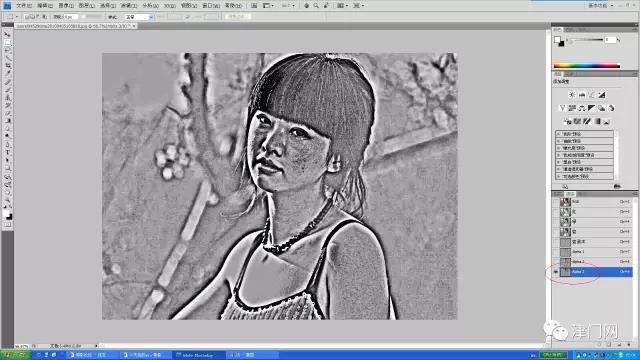Image resolution: width=640 pixels, height=360 pixels.
Task: Toggle visibility of 红 channel
Action: (556, 212)
